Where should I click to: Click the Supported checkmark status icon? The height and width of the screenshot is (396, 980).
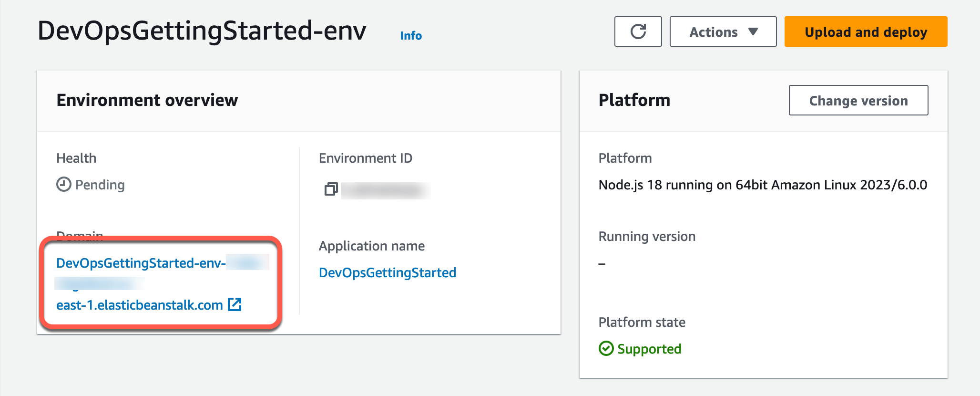[606, 348]
